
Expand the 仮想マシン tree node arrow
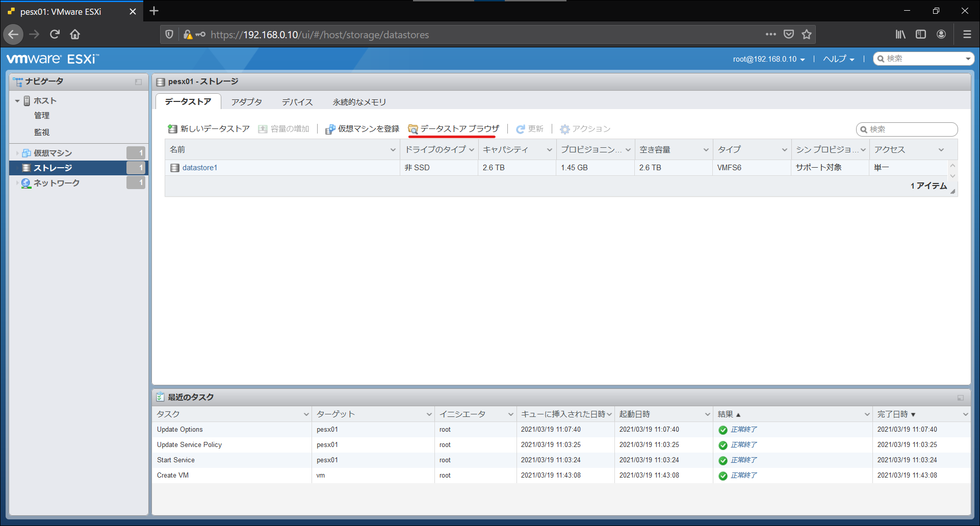pos(17,153)
